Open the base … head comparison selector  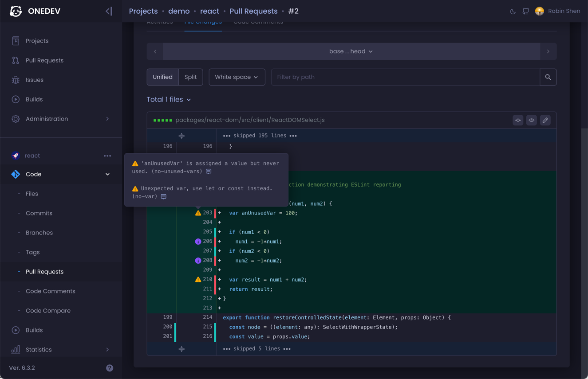(x=351, y=51)
